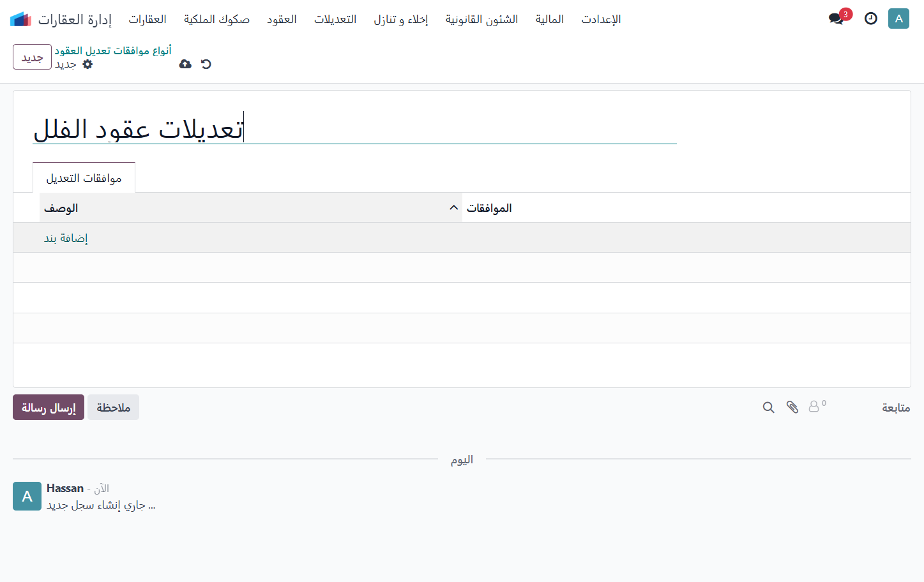Image resolution: width=924 pixels, height=582 pixels.
Task: Sort by the الوصف column caret
Action: coord(454,208)
